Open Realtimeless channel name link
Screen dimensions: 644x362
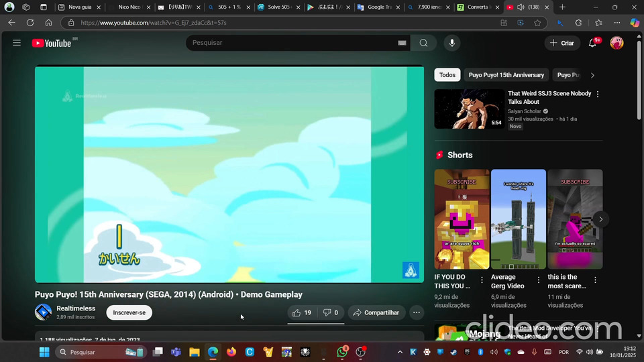[x=76, y=308]
